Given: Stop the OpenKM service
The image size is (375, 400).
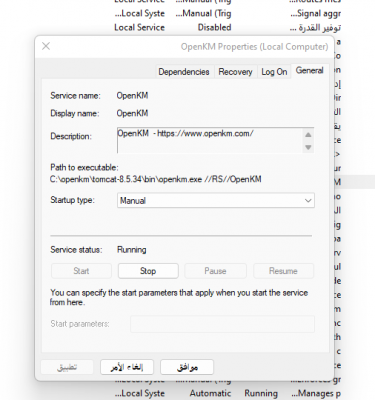Looking at the screenshot, I should 148,271.
